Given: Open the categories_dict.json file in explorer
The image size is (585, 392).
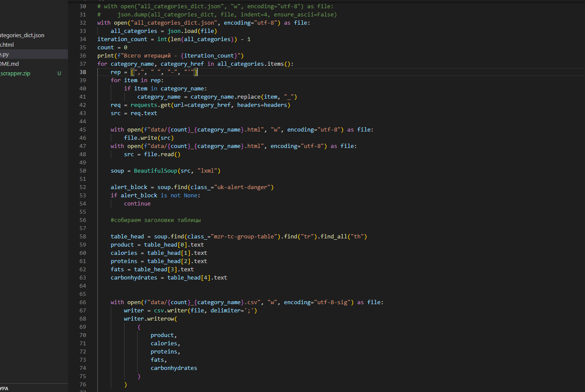Looking at the screenshot, I should pyautogui.click(x=22, y=35).
